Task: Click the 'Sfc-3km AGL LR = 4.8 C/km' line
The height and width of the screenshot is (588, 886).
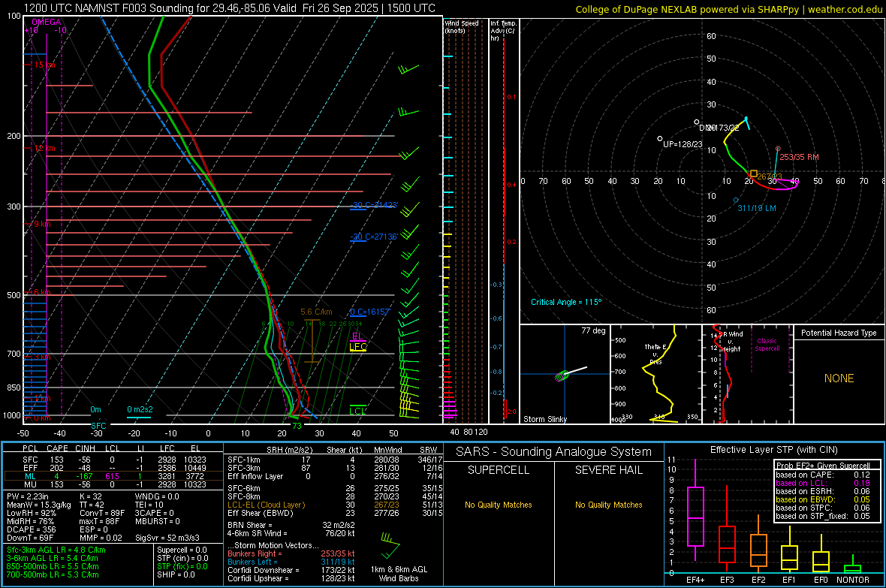Action: coord(56,550)
